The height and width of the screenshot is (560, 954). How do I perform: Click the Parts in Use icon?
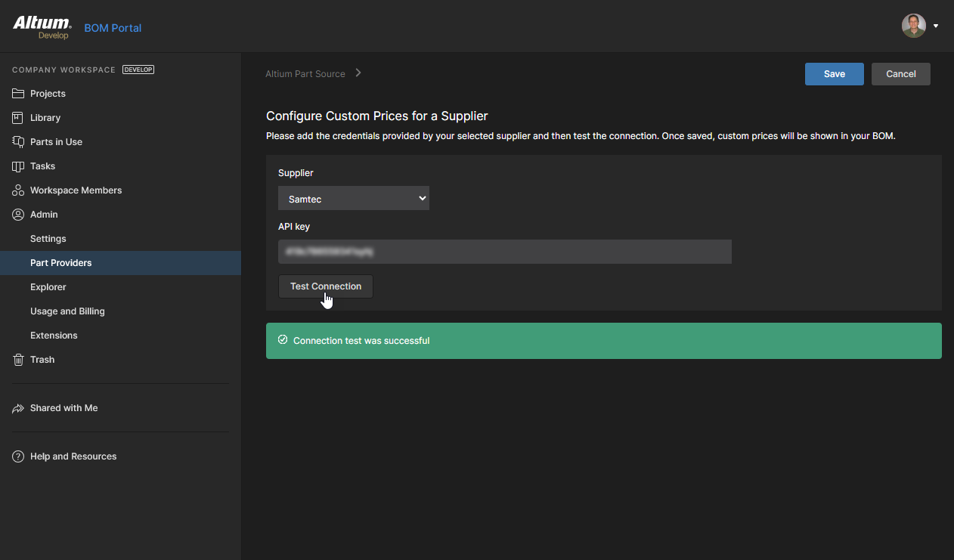(18, 142)
